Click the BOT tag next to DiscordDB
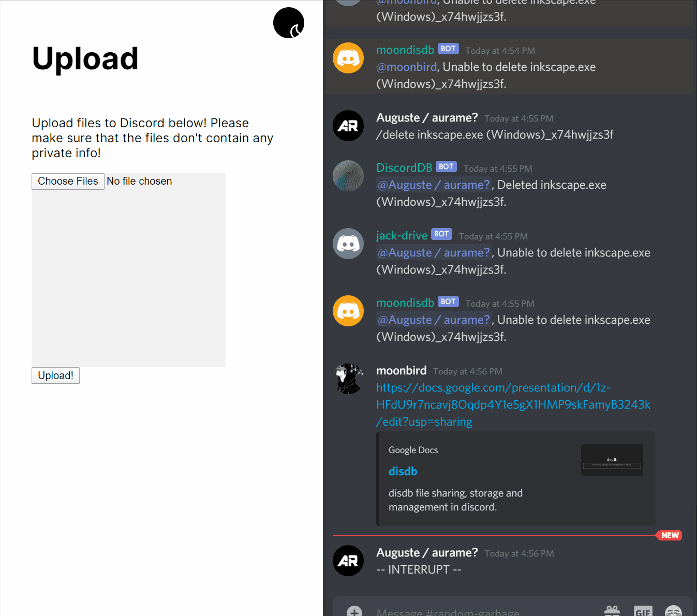This screenshot has height=616, width=697. (x=446, y=167)
